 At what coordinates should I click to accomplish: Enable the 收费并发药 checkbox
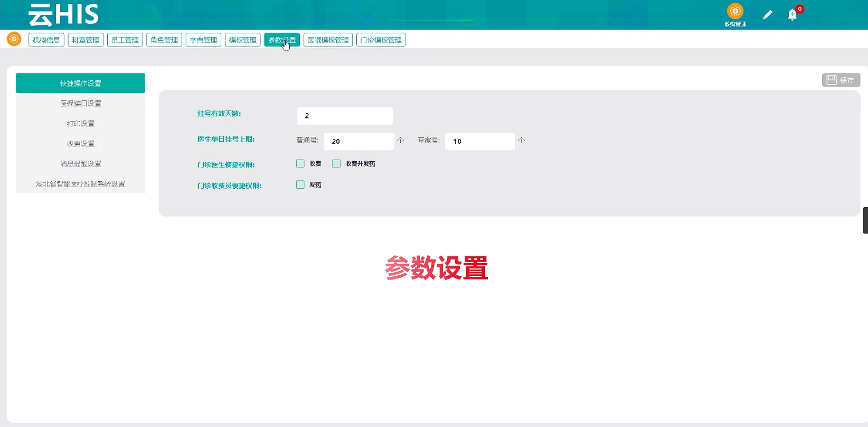[336, 163]
